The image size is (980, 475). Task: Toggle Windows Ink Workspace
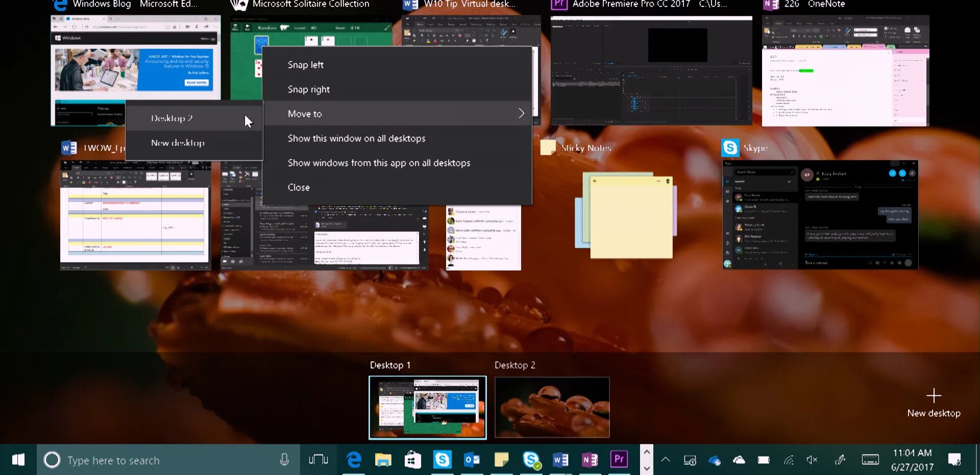pos(840,459)
